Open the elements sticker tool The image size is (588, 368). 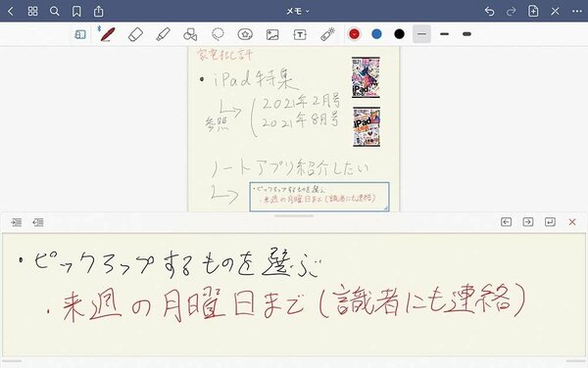[245, 34]
